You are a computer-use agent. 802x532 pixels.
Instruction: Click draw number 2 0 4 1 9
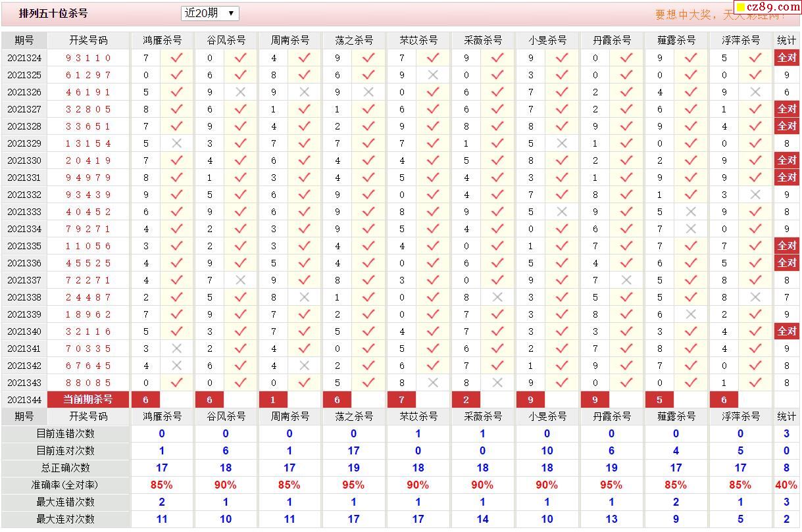[x=88, y=160]
